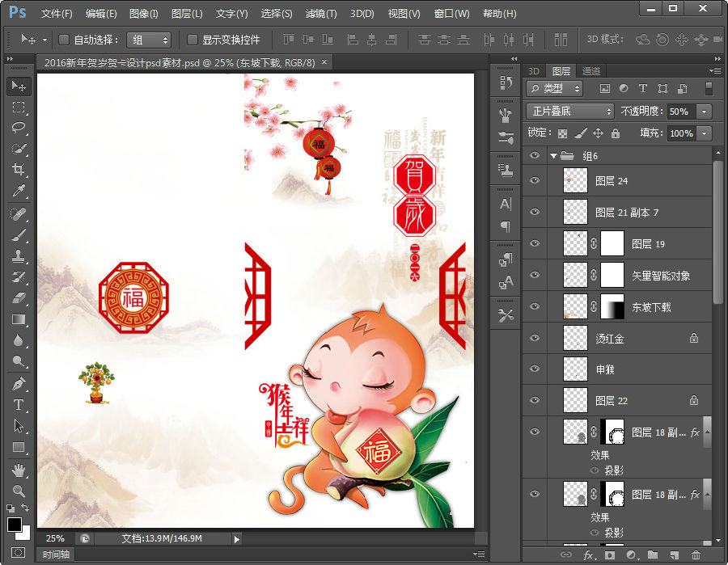This screenshot has width=728, height=565.
Task: Select the Blur tool
Action: click(x=19, y=340)
